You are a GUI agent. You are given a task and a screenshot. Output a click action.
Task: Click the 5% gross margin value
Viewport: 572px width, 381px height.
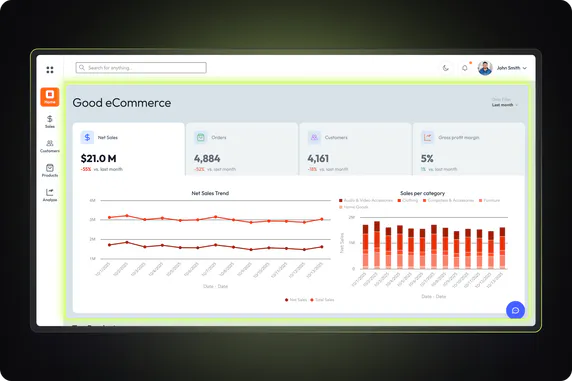point(427,159)
